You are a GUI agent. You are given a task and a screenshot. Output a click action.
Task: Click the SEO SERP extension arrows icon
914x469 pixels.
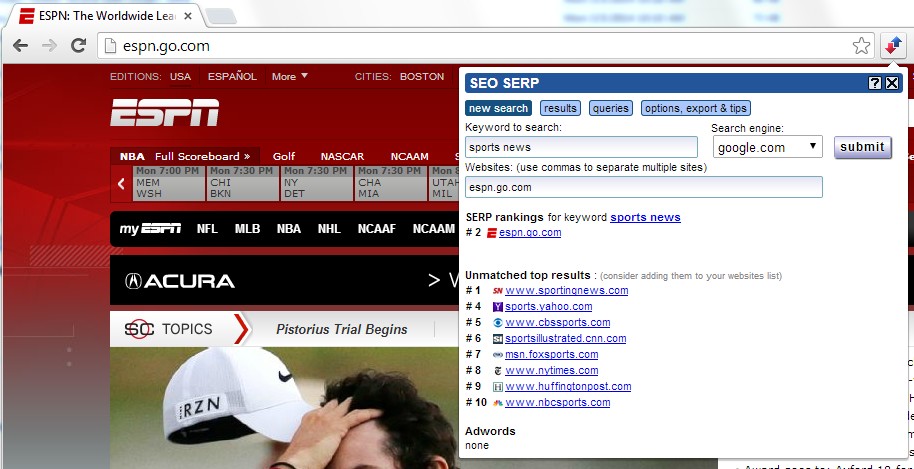[893, 45]
